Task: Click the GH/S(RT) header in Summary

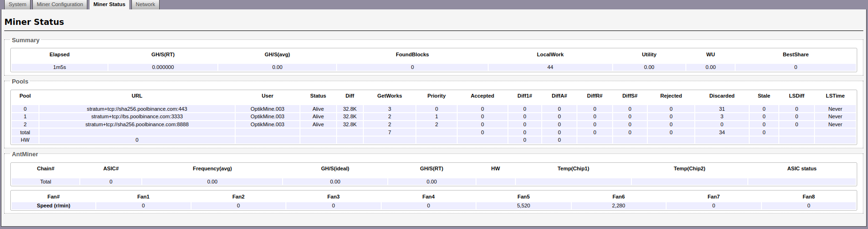Action: 163,54
